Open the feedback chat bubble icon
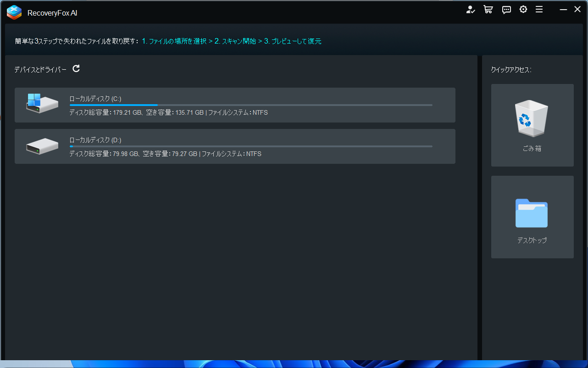This screenshot has width=588, height=368. tap(506, 10)
